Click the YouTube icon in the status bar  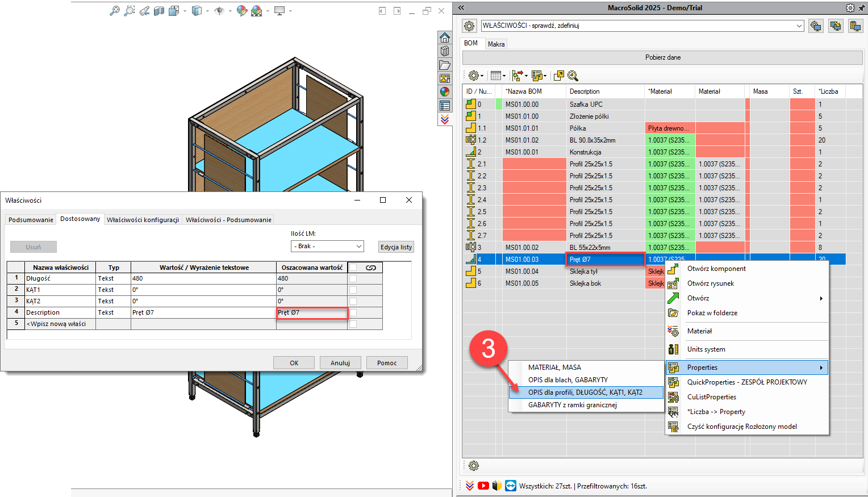tap(483, 486)
